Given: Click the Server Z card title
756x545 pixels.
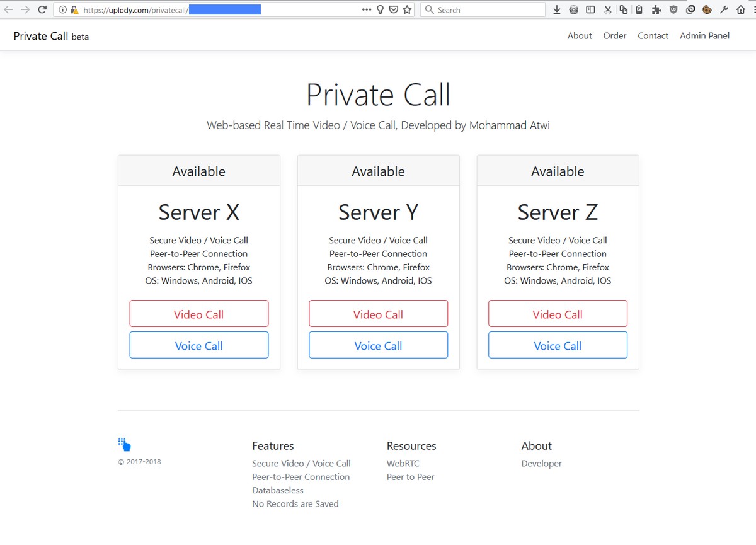Looking at the screenshot, I should [558, 212].
